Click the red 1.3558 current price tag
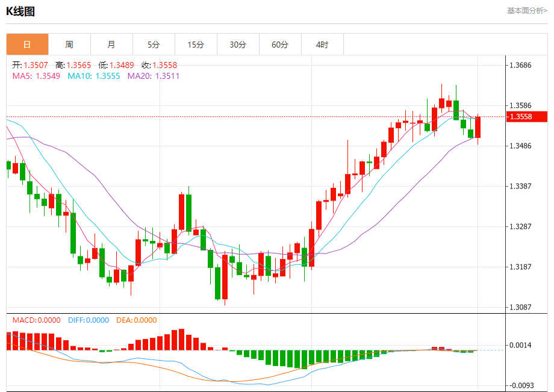This screenshot has height=392, width=554. pos(527,117)
